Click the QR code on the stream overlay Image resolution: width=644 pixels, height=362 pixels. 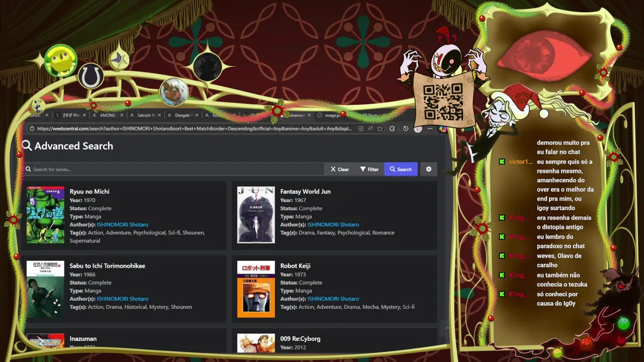[x=443, y=102]
